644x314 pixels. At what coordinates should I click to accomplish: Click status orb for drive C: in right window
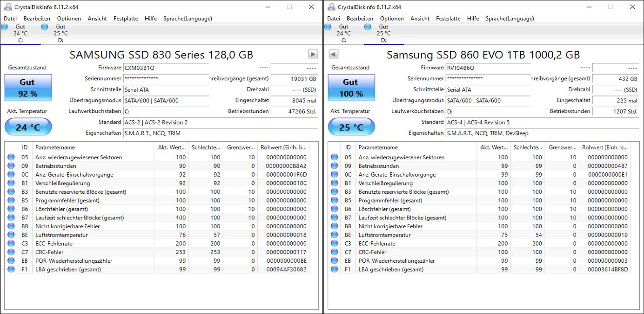pyautogui.click(x=327, y=27)
